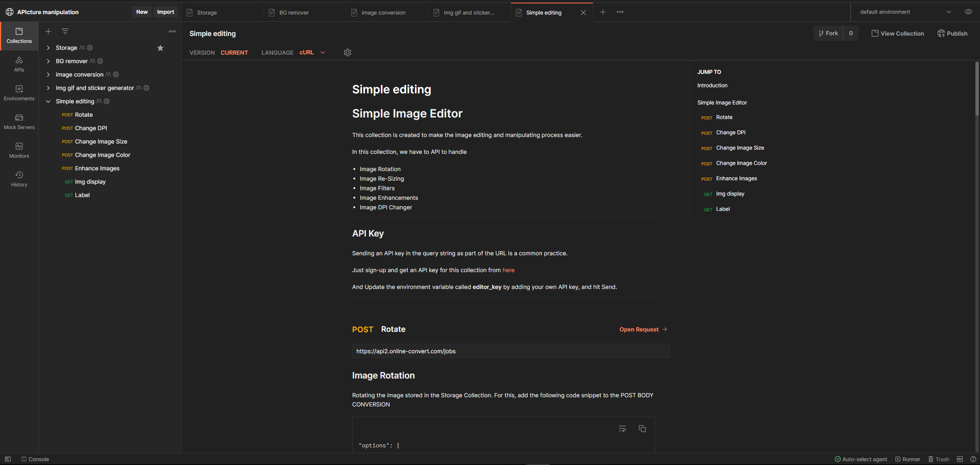The height and width of the screenshot is (465, 980).
Task: Click the Fork button
Action: [x=828, y=33]
